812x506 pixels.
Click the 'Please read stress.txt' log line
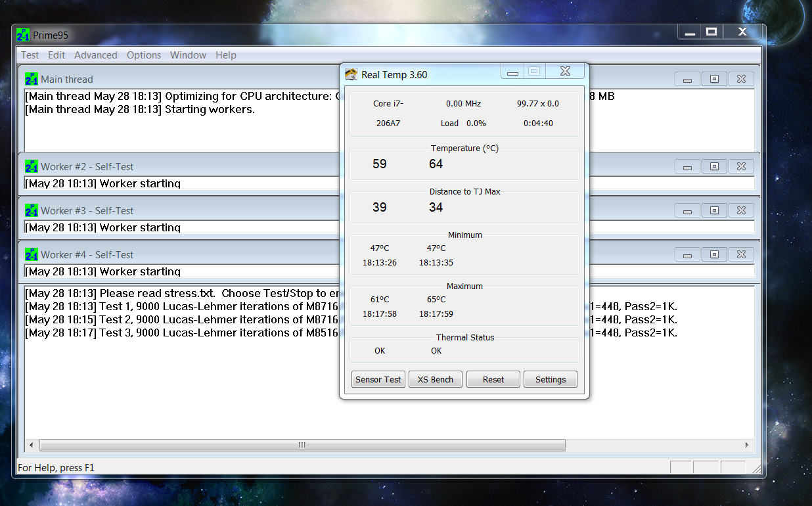pos(183,293)
